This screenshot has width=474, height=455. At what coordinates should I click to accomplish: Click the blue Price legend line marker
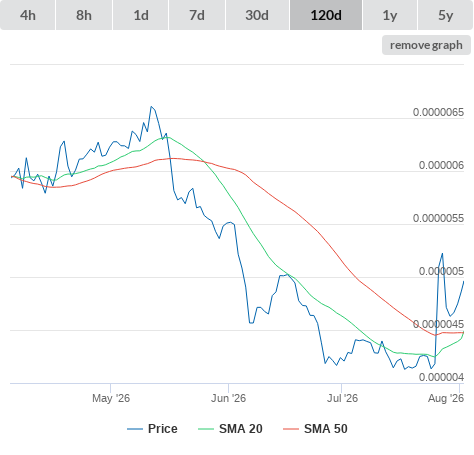pos(135,429)
